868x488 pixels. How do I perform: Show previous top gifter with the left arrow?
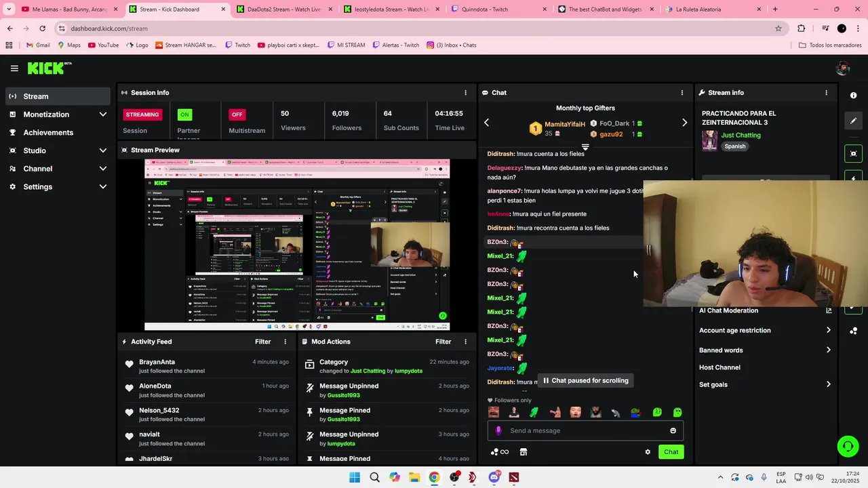486,123
